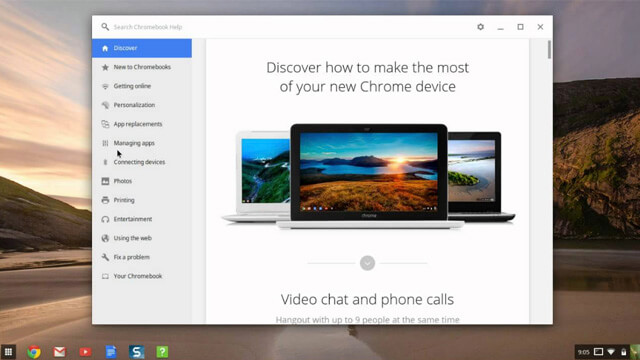This screenshot has width=640, height=360.
Task: Click the clock in the system tray
Action: [584, 352]
